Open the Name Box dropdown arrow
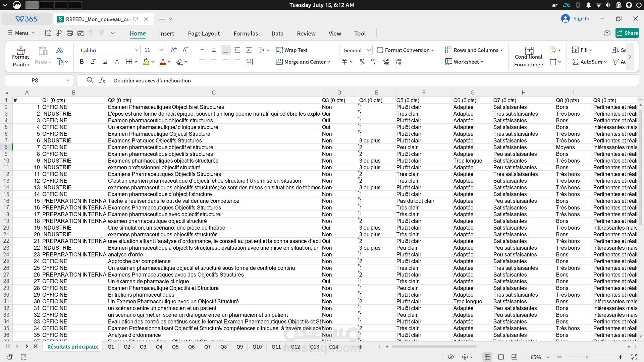This screenshot has width=644, height=362. point(68,80)
